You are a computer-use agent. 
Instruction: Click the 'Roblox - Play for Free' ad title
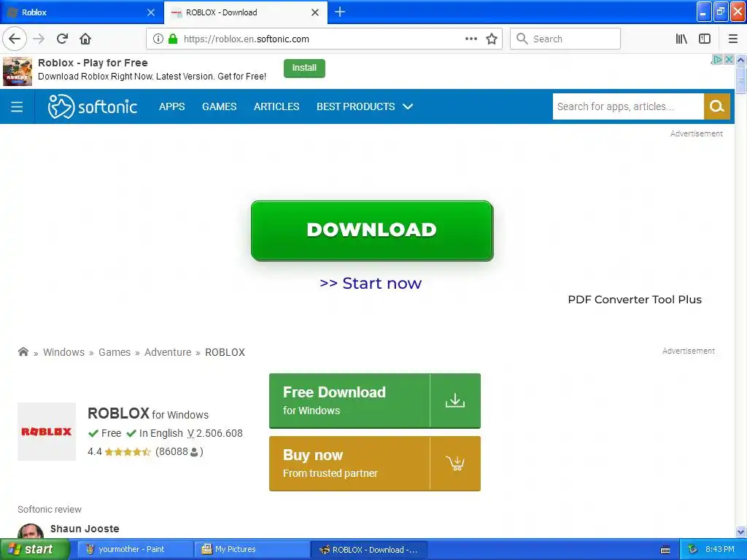point(93,63)
